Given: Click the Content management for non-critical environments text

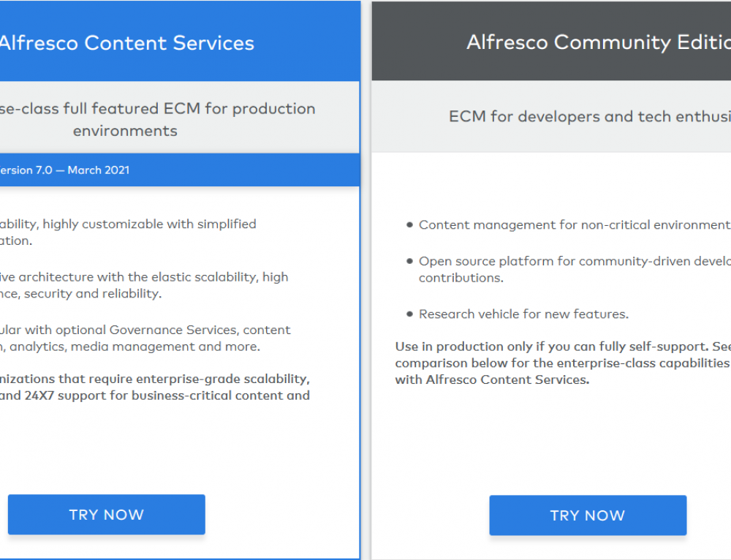Looking at the screenshot, I should (x=574, y=225).
